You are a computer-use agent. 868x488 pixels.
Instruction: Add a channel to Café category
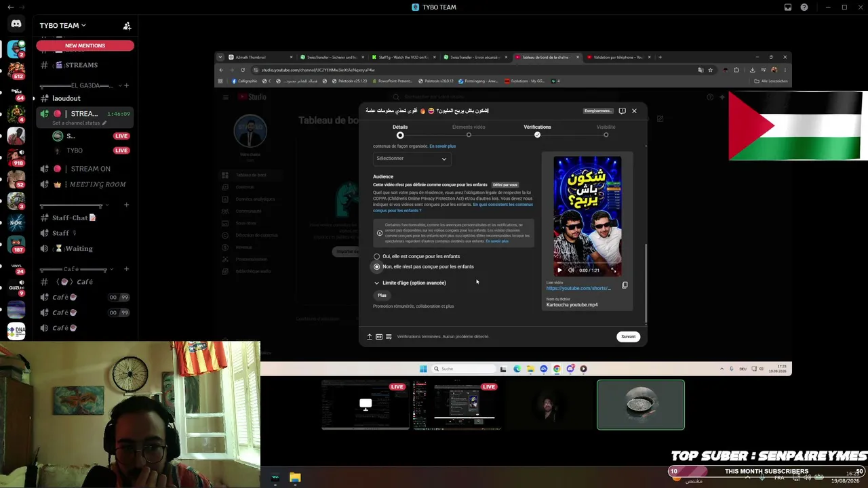(126, 269)
